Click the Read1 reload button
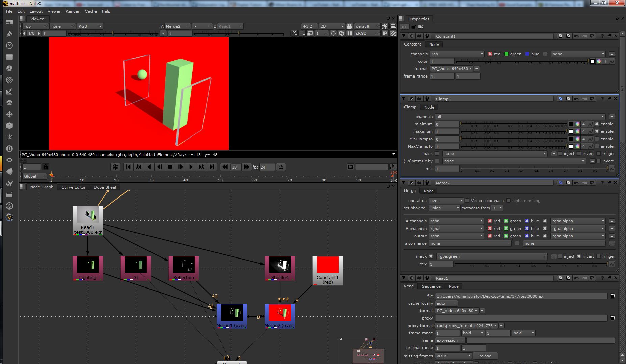This screenshot has width=626, height=364. (x=485, y=356)
